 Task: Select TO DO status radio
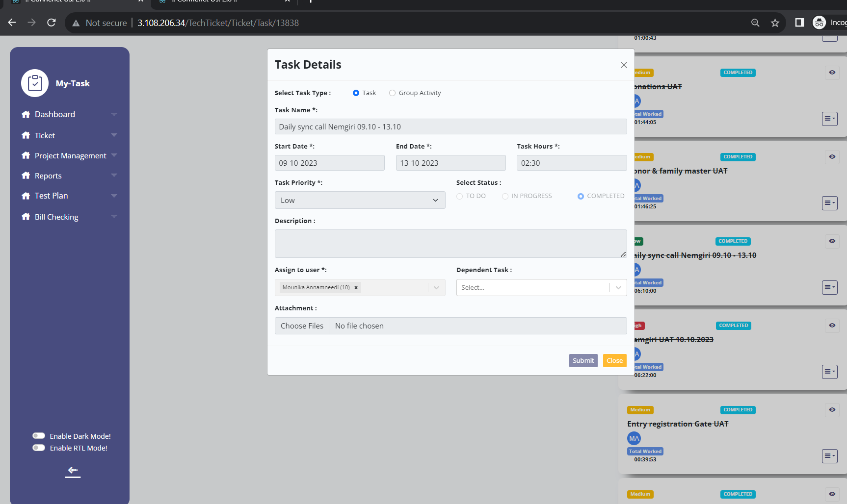pyautogui.click(x=460, y=196)
